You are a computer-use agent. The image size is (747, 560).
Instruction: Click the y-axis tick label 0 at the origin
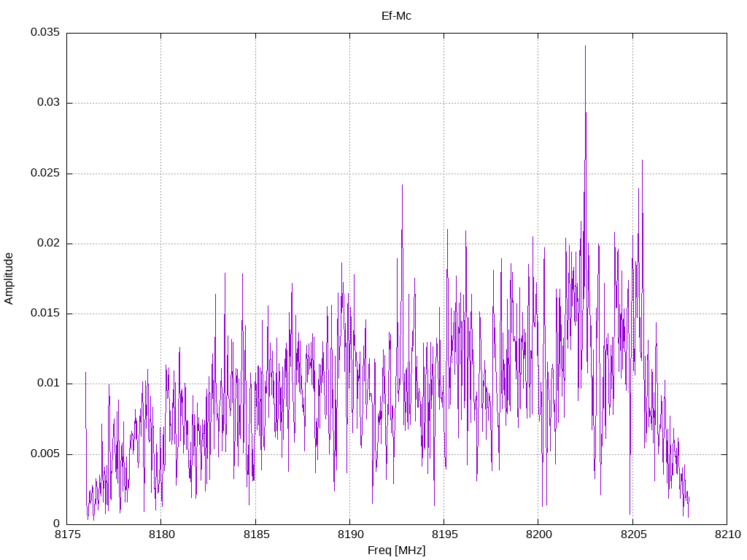coord(56,524)
